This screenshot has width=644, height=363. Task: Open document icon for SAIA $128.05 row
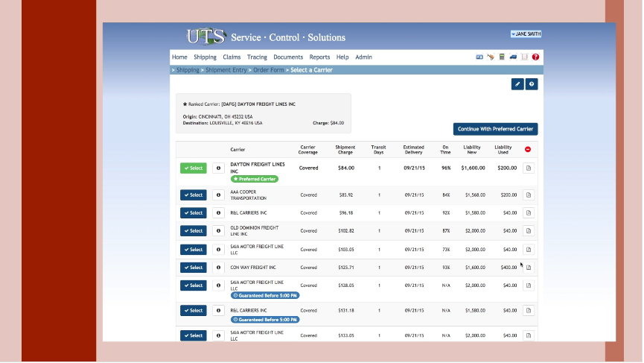click(529, 285)
